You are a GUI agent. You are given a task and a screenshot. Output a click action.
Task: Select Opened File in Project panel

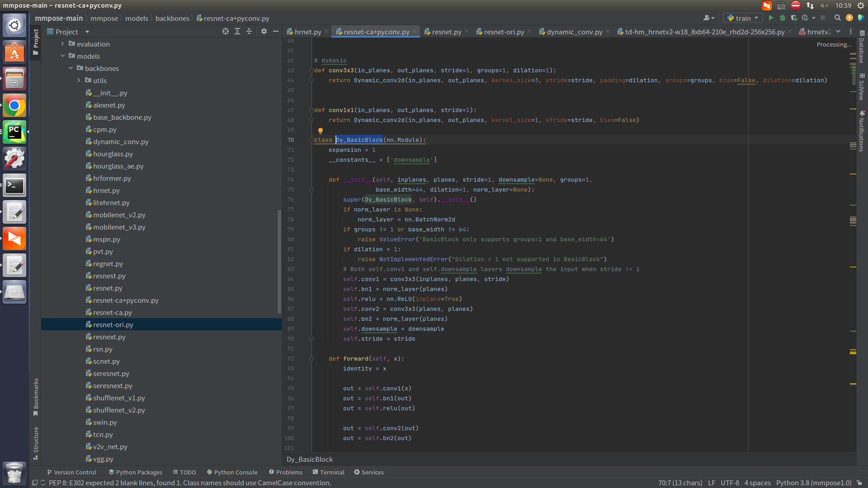(225, 32)
